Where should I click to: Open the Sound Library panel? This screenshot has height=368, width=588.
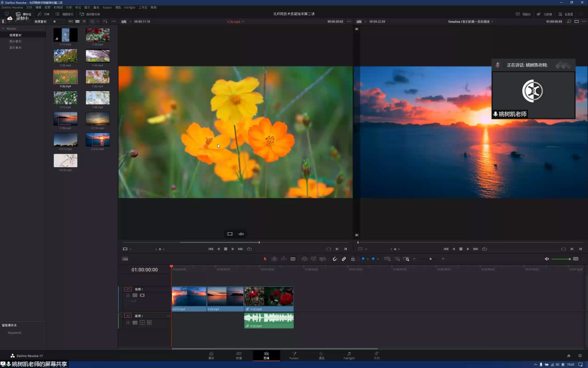(90, 14)
